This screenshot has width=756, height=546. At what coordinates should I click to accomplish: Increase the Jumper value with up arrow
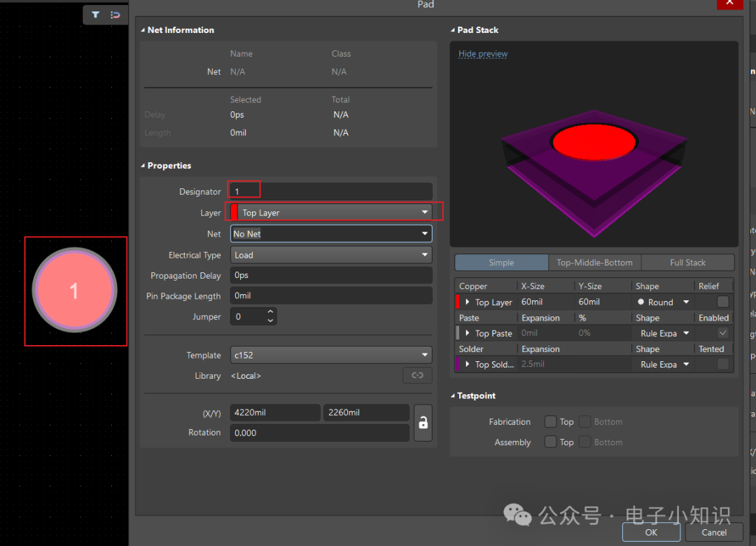coord(270,311)
